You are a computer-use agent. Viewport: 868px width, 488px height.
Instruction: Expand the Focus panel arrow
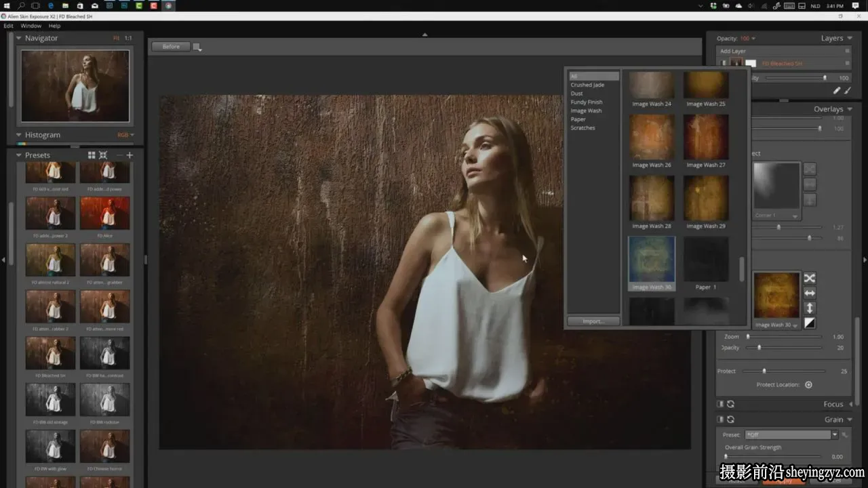click(x=850, y=404)
